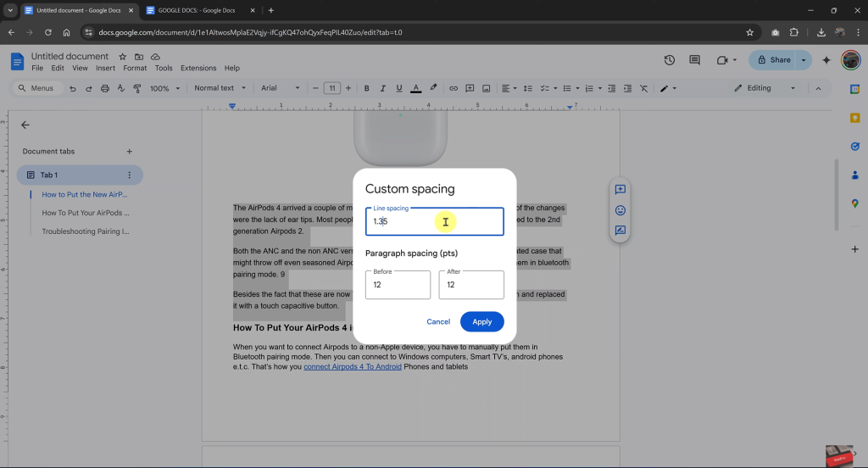Star the Untitled document
868x468 pixels.
tap(122, 57)
